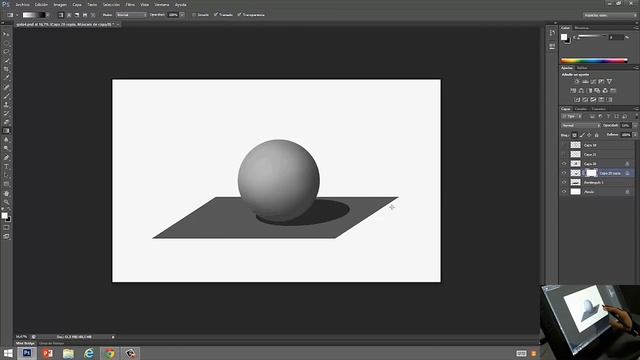The width and height of the screenshot is (640, 360).
Task: Select the Zoom tool in toolbox
Action: [x=6, y=202]
